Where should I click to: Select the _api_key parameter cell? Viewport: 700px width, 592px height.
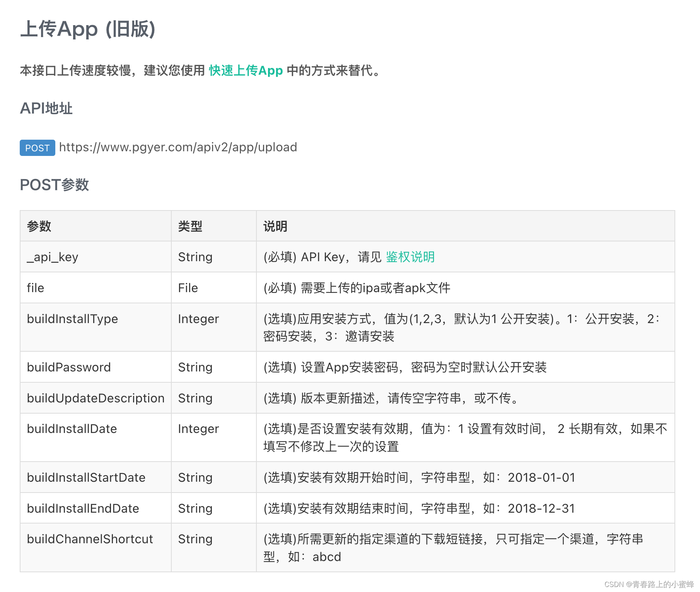pyautogui.click(x=96, y=257)
